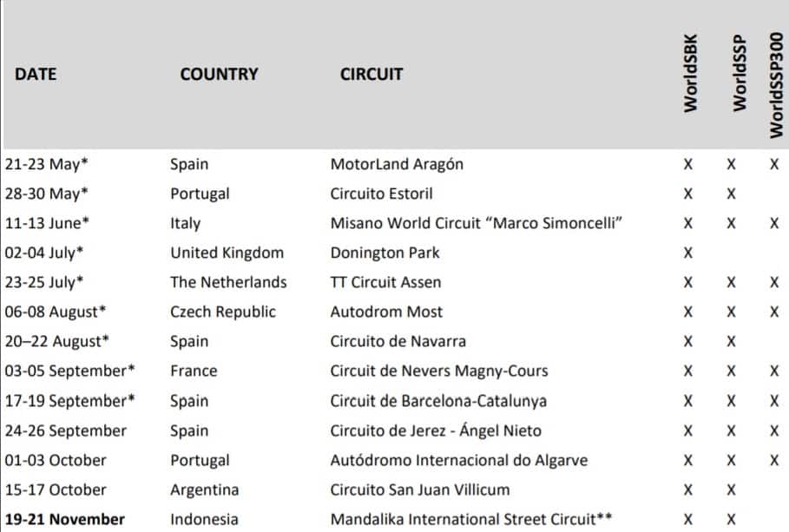Click the Misano World Circuit entry

(477, 223)
